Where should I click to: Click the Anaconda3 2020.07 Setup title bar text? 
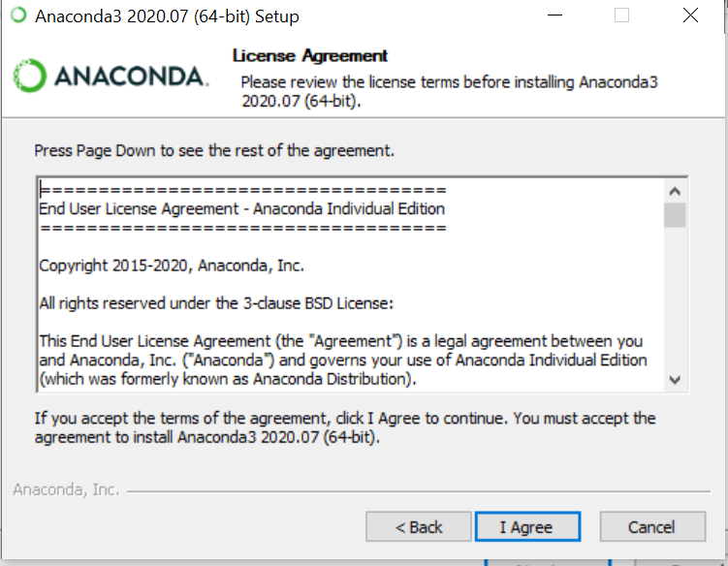coord(167,16)
